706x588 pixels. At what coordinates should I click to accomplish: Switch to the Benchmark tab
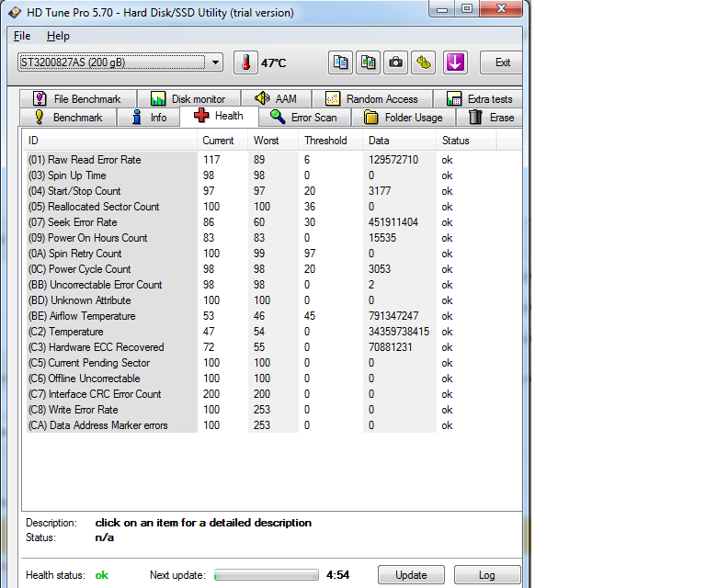69,118
